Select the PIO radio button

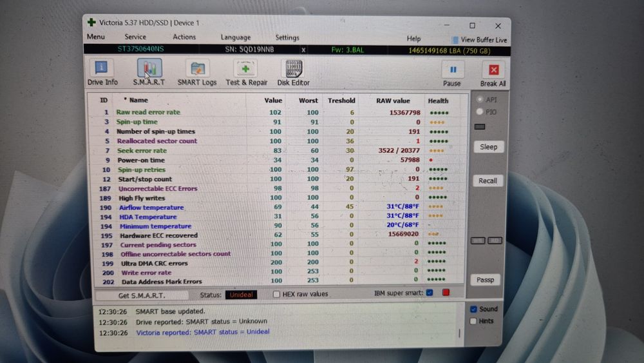point(479,112)
